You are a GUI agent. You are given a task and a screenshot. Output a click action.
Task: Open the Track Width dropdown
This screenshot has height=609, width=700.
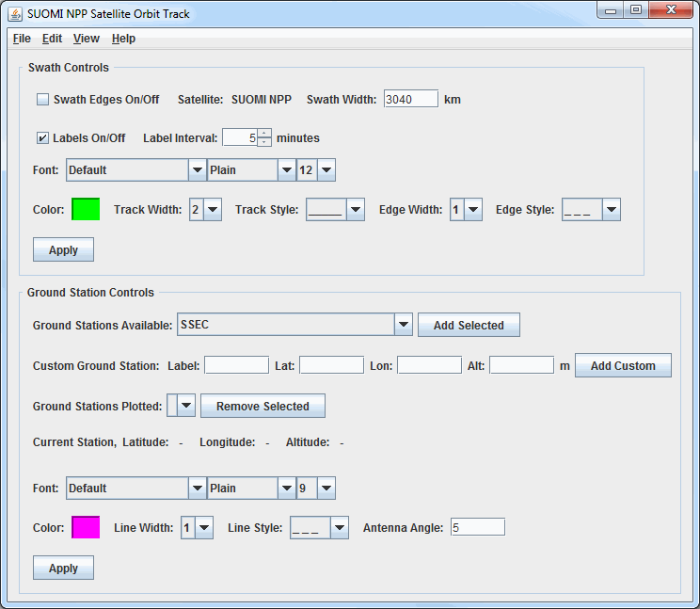coord(205,209)
